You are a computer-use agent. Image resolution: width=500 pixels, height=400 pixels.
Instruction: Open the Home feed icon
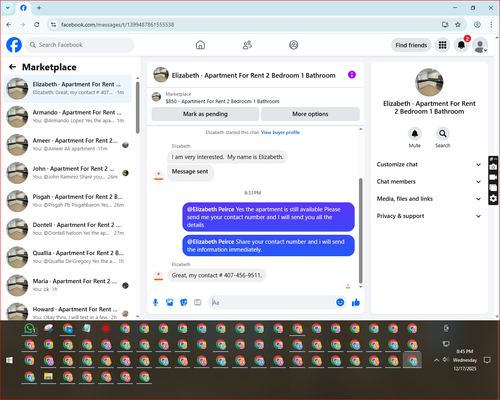pos(200,45)
